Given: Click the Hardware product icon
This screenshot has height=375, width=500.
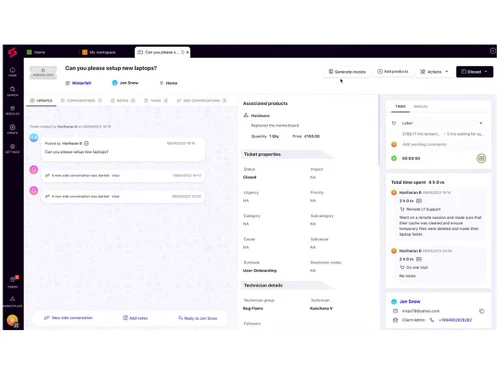Looking at the screenshot, I should tap(246, 115).
